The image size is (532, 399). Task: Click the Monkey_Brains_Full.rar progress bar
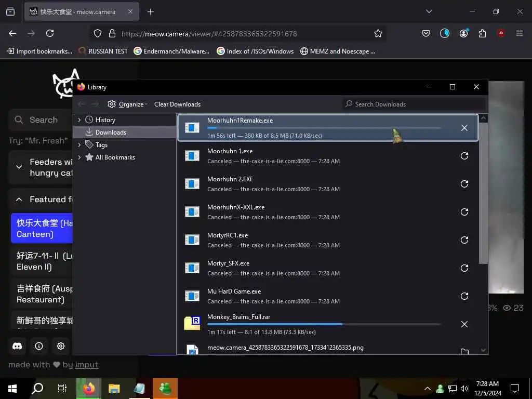click(x=324, y=324)
